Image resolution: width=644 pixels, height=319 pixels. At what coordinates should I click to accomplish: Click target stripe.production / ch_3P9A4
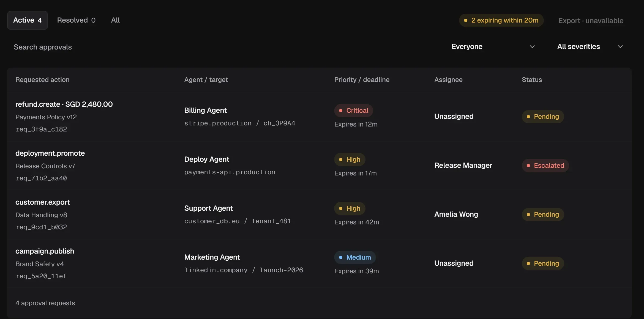pyautogui.click(x=239, y=123)
